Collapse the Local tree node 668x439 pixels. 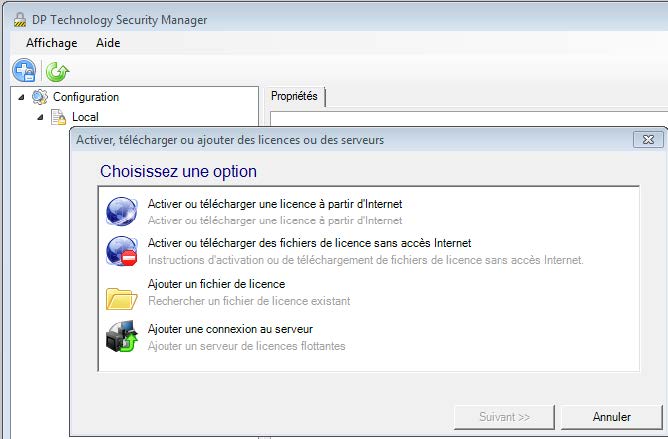coord(40,117)
